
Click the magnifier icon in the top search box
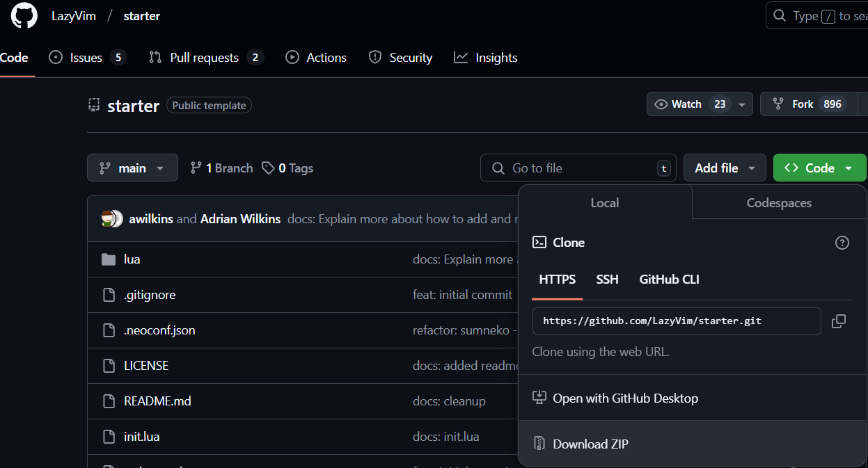click(779, 16)
